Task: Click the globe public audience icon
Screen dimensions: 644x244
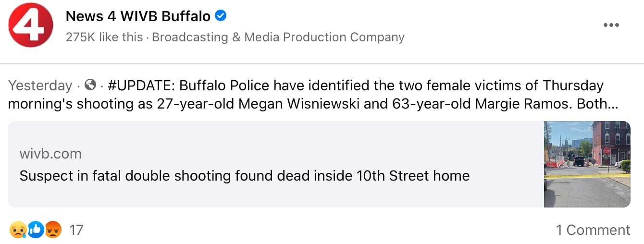Action: [x=90, y=85]
